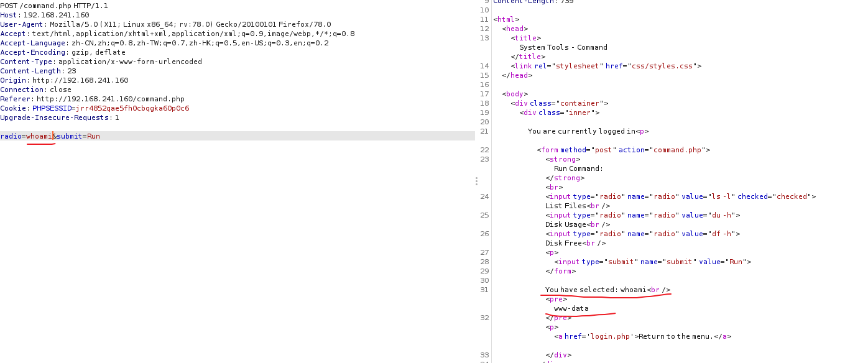Click the div class="container" line
This screenshot has height=363, width=868.
tap(560, 103)
